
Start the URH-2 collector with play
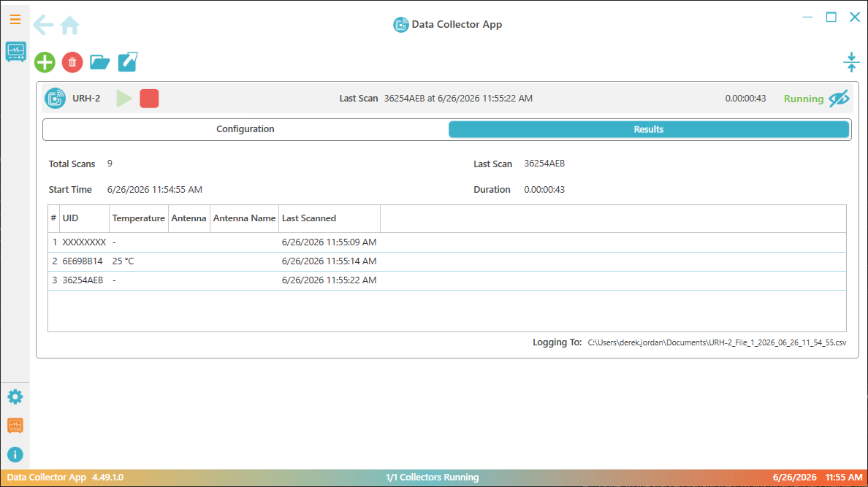point(124,99)
